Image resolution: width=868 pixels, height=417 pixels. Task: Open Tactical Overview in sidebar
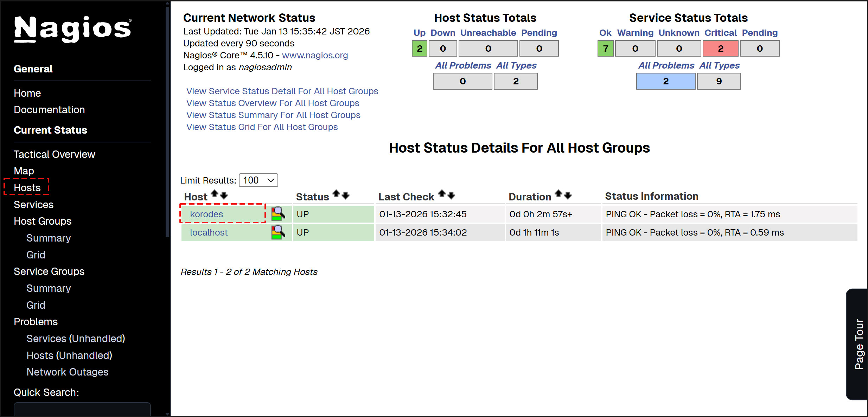point(55,154)
